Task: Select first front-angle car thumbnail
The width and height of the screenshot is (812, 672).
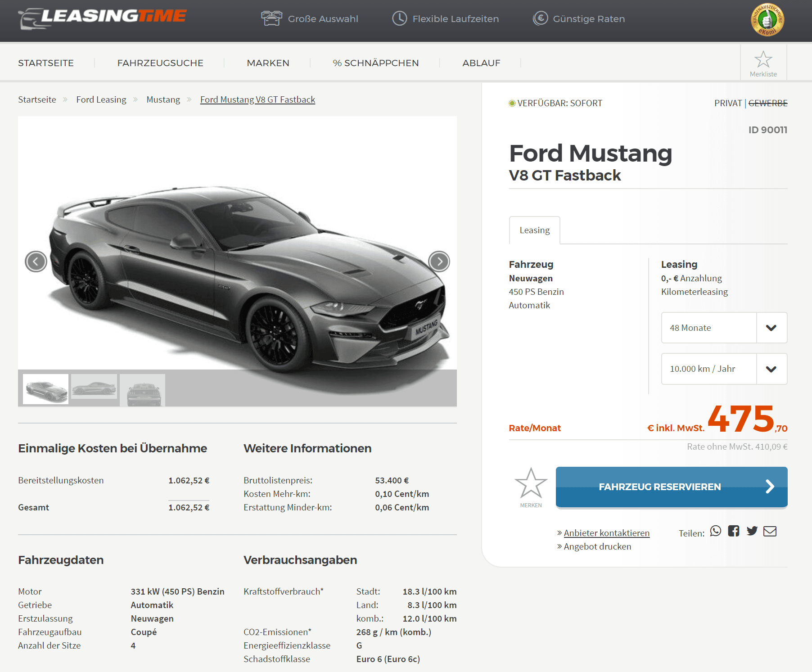Action: coord(46,389)
